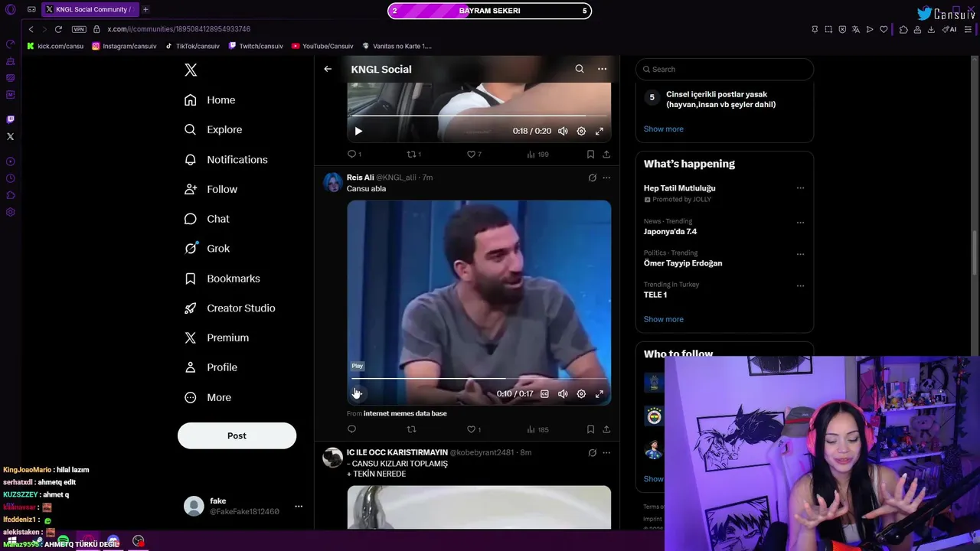Open options for Ömer Tayyip Erdoğan trend

coord(800,254)
